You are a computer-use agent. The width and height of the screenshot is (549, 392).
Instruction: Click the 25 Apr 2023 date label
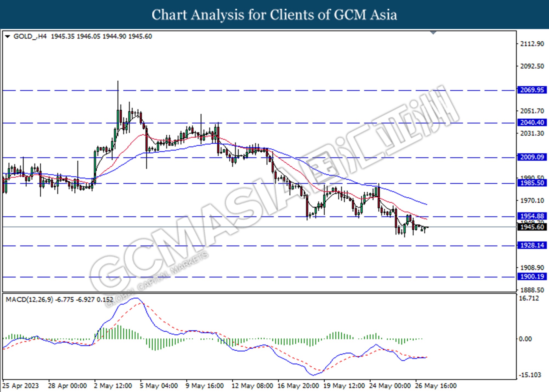tap(21, 386)
